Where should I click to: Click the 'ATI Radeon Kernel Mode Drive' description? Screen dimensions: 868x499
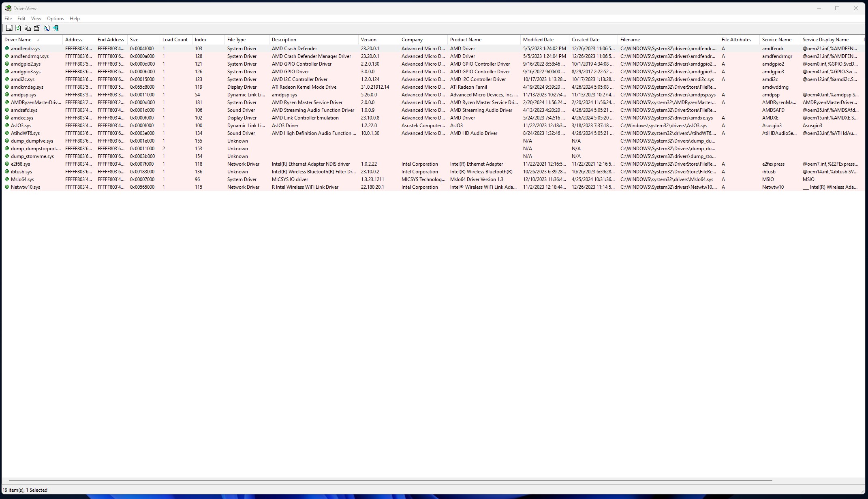point(304,87)
